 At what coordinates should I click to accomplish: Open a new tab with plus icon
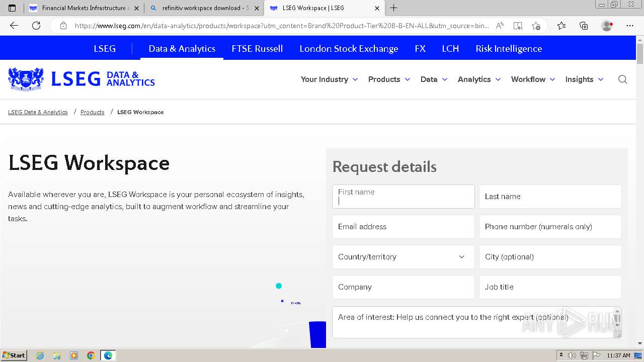coord(393,8)
